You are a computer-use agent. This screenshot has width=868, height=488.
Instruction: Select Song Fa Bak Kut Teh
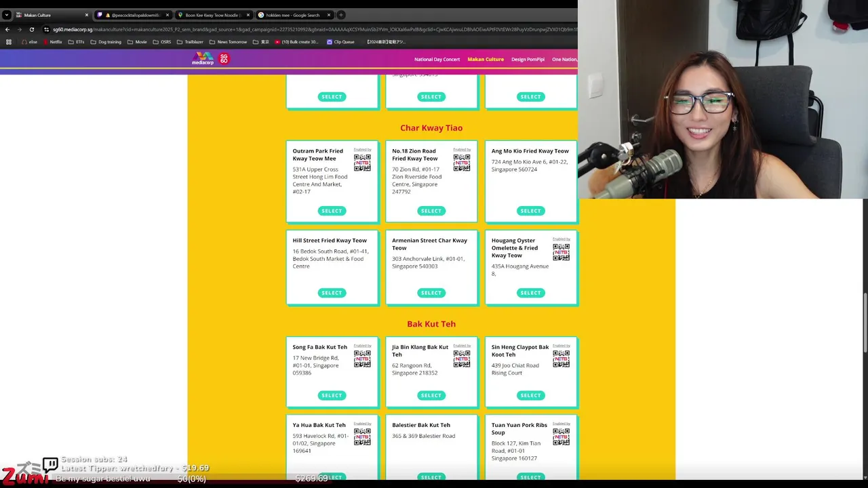[x=332, y=395]
